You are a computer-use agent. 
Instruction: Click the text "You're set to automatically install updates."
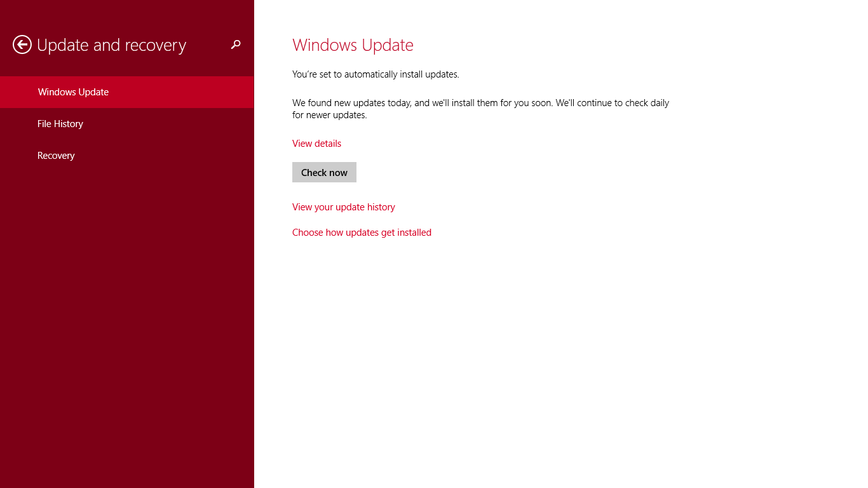pyautogui.click(x=376, y=74)
